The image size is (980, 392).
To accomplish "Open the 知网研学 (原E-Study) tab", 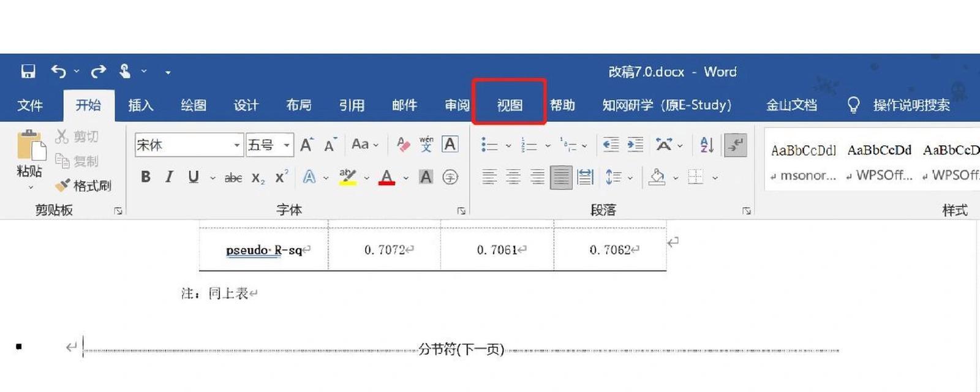I will (667, 105).
